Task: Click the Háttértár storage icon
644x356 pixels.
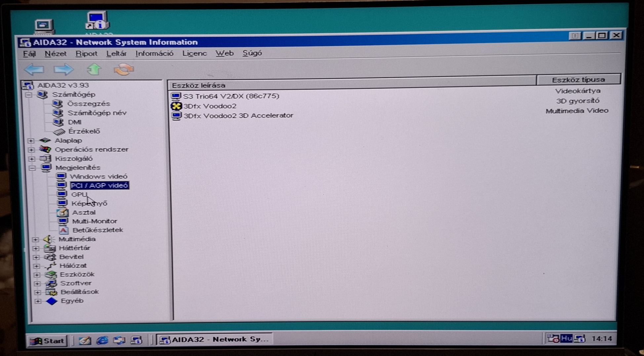Action: (x=50, y=248)
